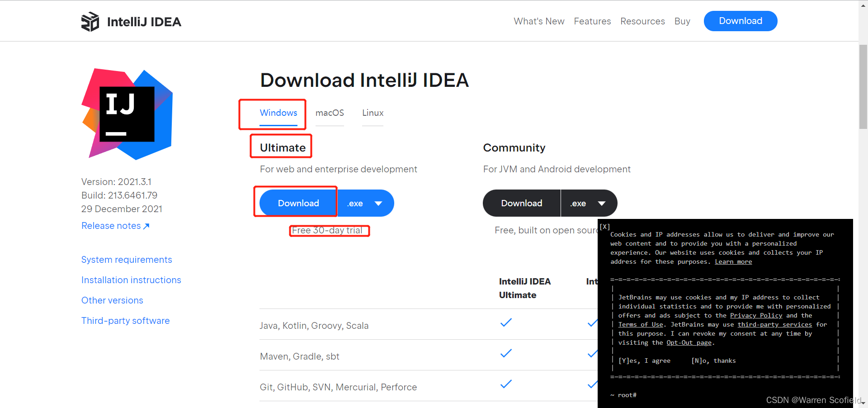Open Release notes external link arrow
Viewport: 868px width, 408px height.
tap(146, 226)
